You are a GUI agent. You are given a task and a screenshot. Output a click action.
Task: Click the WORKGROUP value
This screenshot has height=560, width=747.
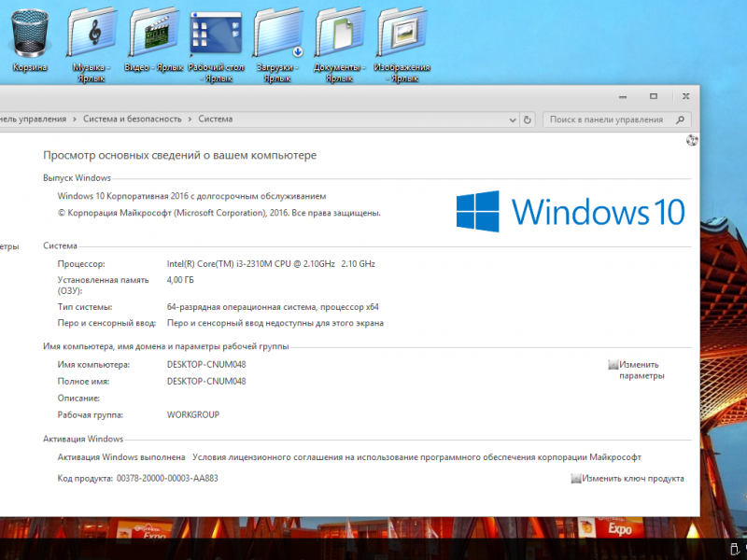[193, 414]
